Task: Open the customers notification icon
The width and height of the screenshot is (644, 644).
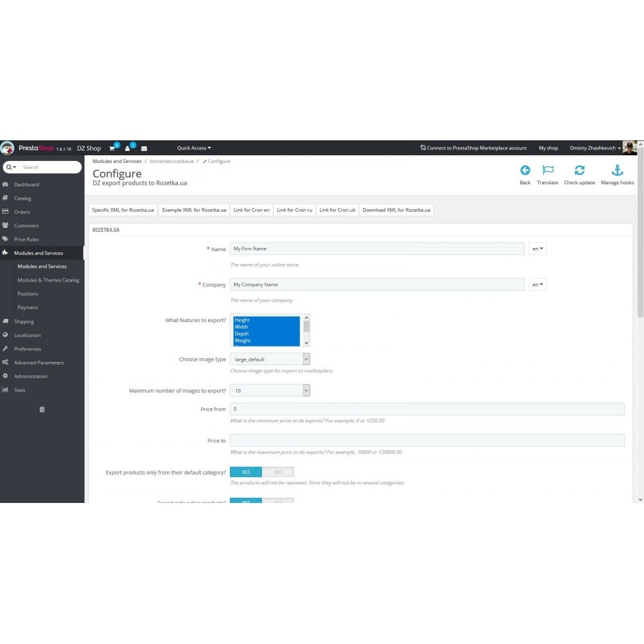Action: click(128, 148)
